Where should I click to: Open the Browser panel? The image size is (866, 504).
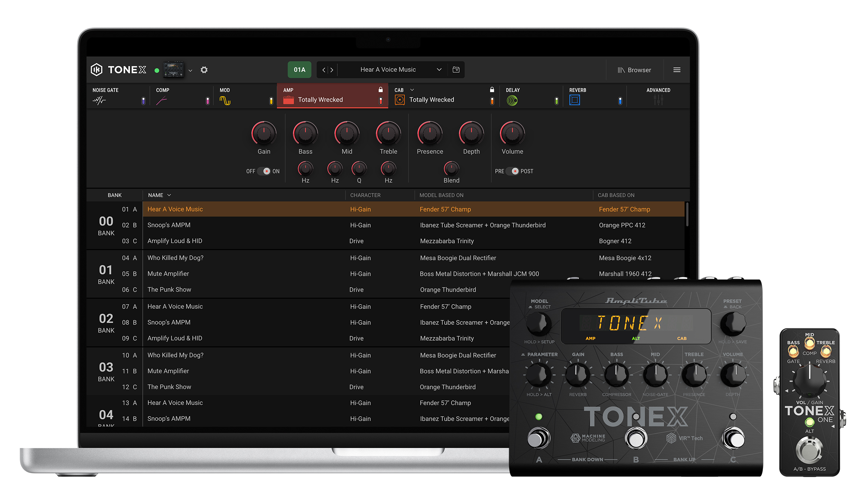634,70
